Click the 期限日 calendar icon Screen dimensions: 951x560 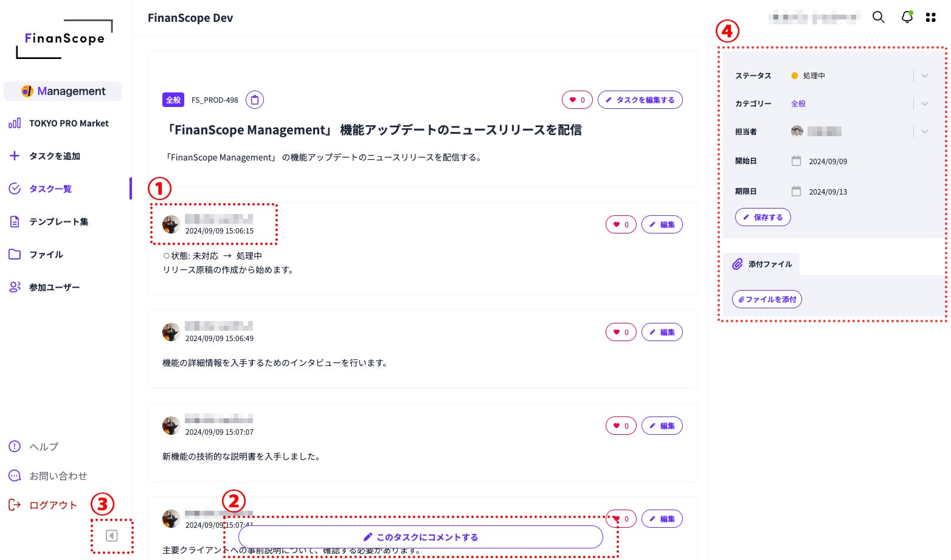click(x=796, y=192)
